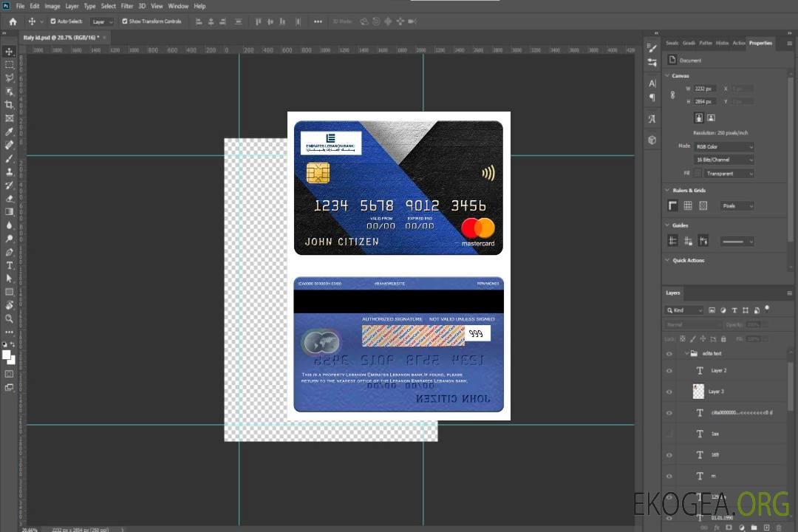The width and height of the screenshot is (798, 532).
Task: Switch to the History tab
Action: [722, 44]
